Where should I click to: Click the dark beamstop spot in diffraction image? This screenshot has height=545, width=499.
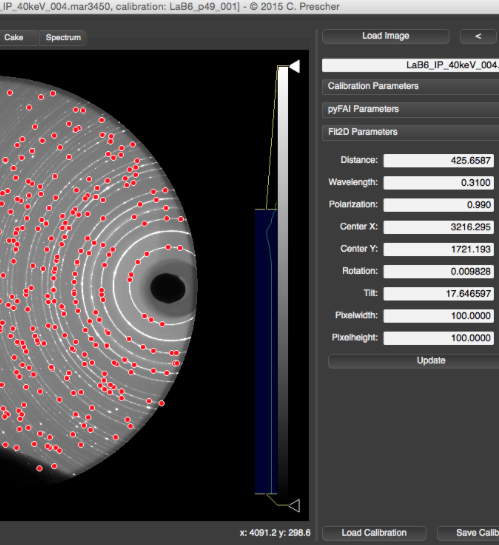tap(168, 288)
